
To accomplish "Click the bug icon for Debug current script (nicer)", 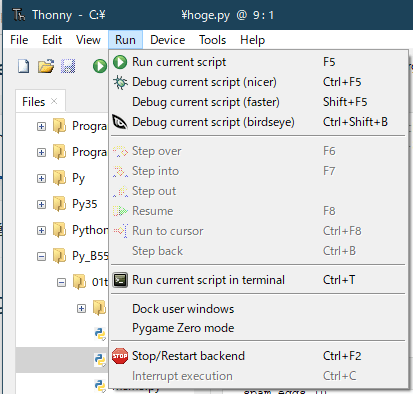I will pos(120,82).
